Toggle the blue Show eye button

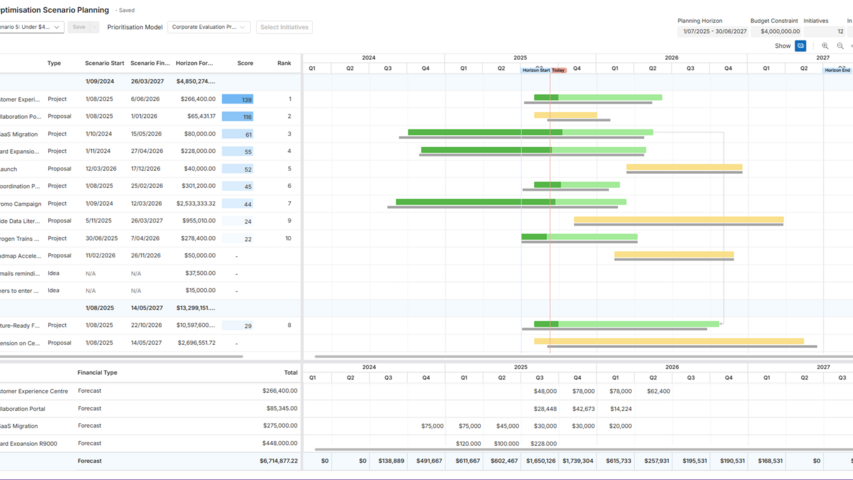(800, 46)
